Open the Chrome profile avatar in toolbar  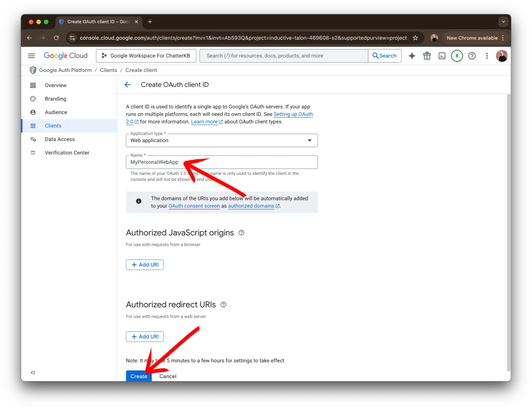pyautogui.click(x=434, y=38)
